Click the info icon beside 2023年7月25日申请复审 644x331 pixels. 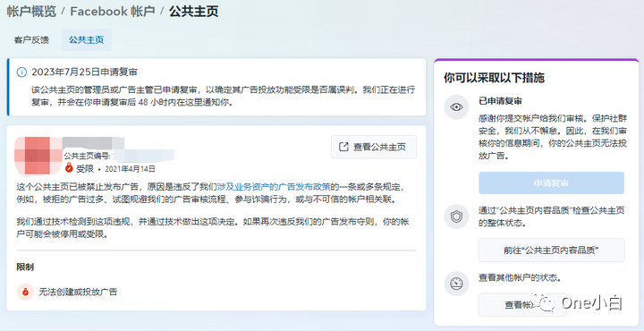(21, 72)
